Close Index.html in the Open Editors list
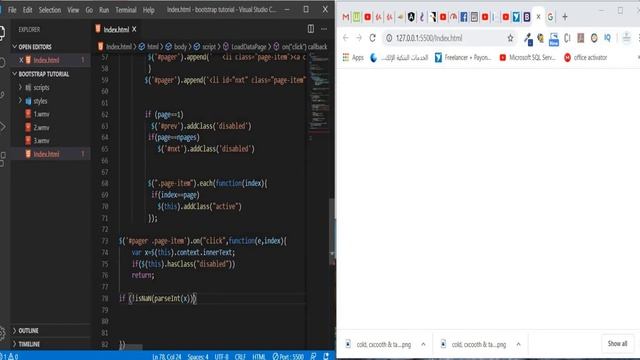The width and height of the screenshot is (640, 360). click(21, 60)
